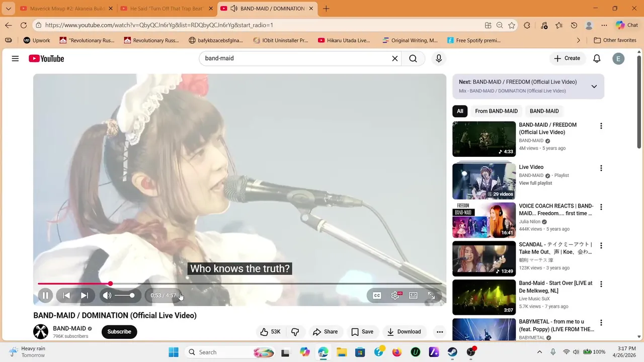Open options for VOICE COACH REACTS video
644x362 pixels.
click(601, 207)
